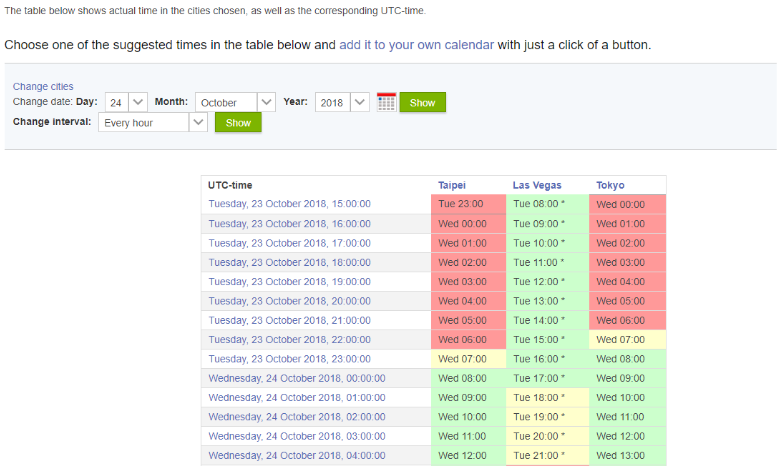
Task: Click the Taipei cell Tue 23:00
Action: [468, 204]
